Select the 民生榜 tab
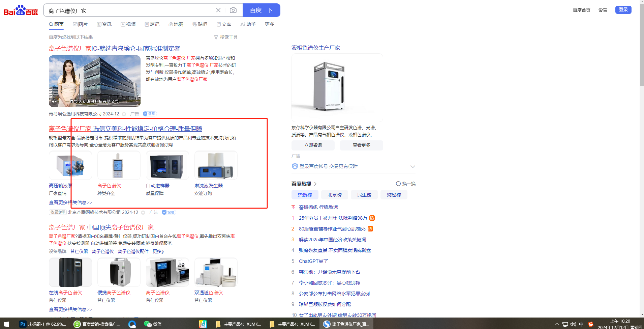This screenshot has height=329, width=644. pyautogui.click(x=364, y=195)
